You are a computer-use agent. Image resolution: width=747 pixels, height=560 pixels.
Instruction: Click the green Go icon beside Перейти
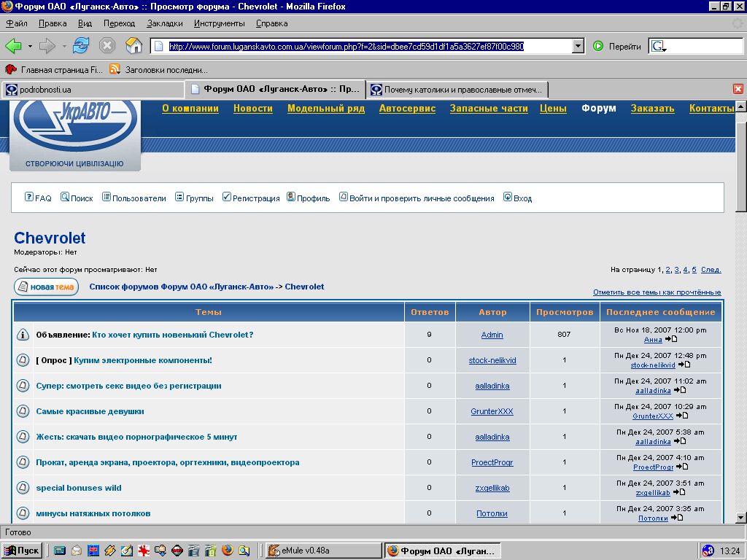[x=598, y=46]
